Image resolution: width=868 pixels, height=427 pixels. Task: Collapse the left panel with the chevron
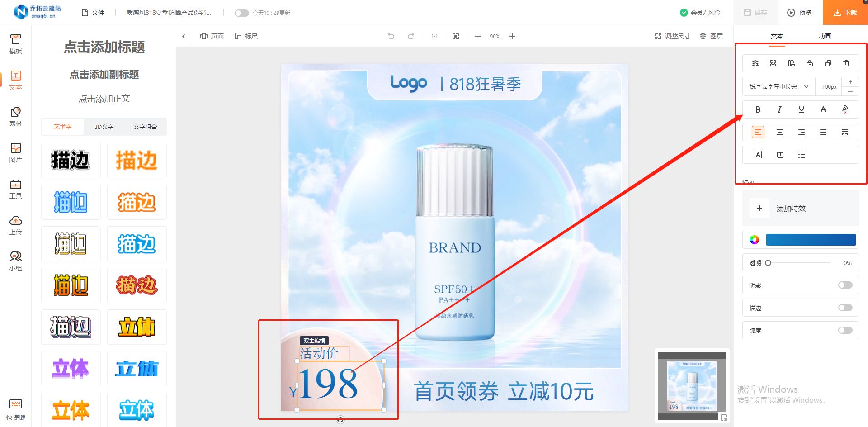(x=184, y=36)
